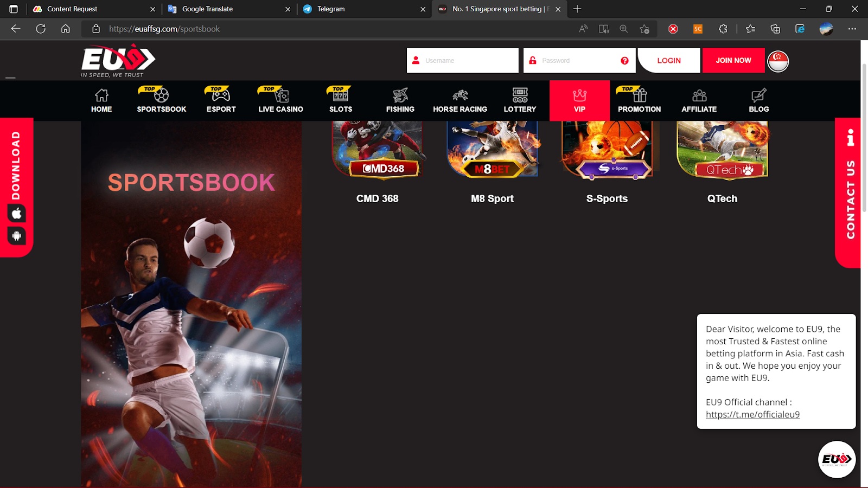Viewport: 868px width, 488px height.
Task: Open the PROMOTION page
Action: pos(640,101)
